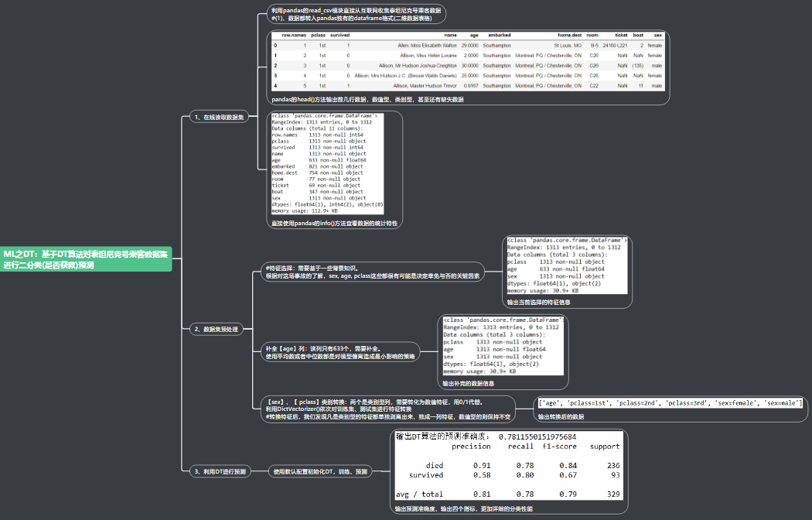The height and width of the screenshot is (520, 812).
Task: Select the '【sex】、【pclass】类别转换' node
Action: (388, 409)
